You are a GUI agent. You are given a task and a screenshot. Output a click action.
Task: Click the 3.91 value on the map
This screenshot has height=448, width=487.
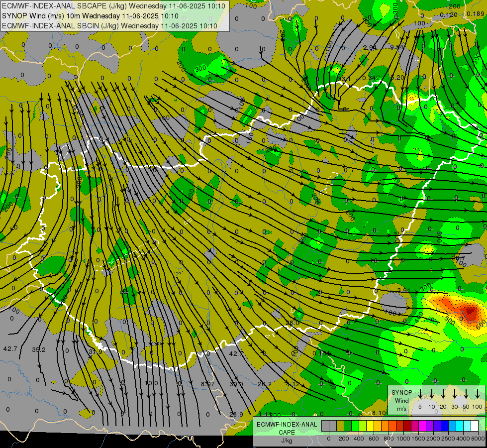pyautogui.click(x=404, y=290)
